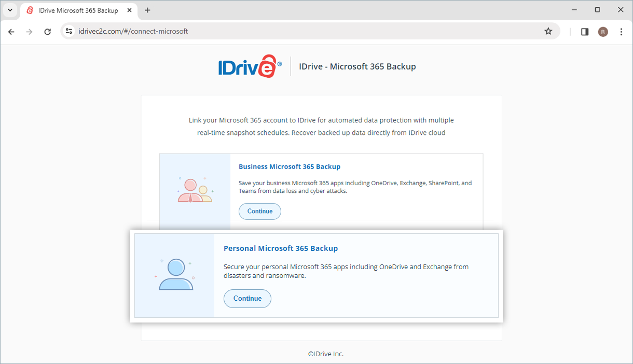Click the Personal Microsoft 365 Backup heading
The width and height of the screenshot is (633, 364).
coord(281,248)
